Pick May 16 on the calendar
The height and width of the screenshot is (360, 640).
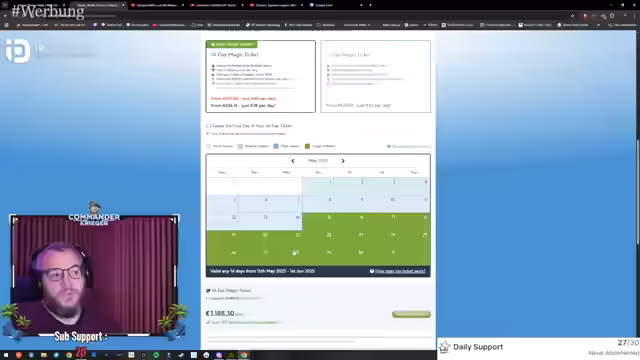click(x=350, y=222)
